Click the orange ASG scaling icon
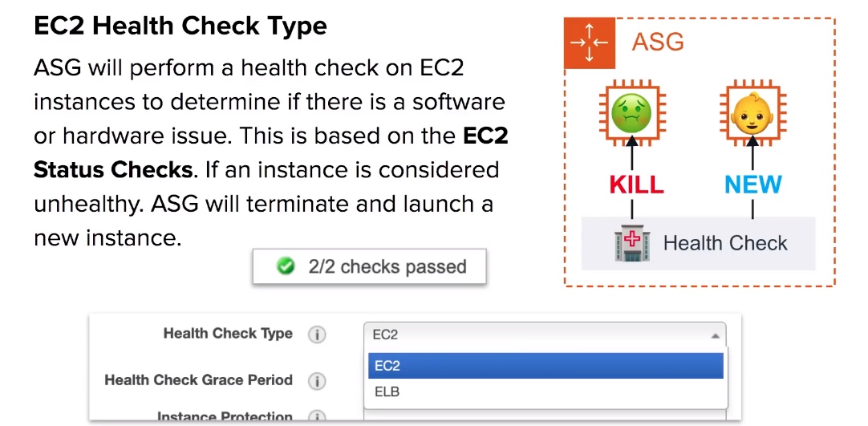The height and width of the screenshot is (426, 868). click(x=590, y=43)
